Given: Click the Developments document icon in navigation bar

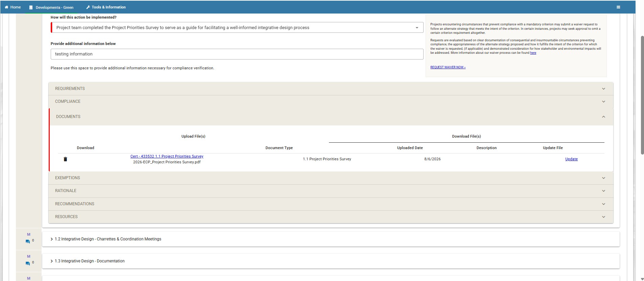Looking at the screenshot, I should 31,7.
